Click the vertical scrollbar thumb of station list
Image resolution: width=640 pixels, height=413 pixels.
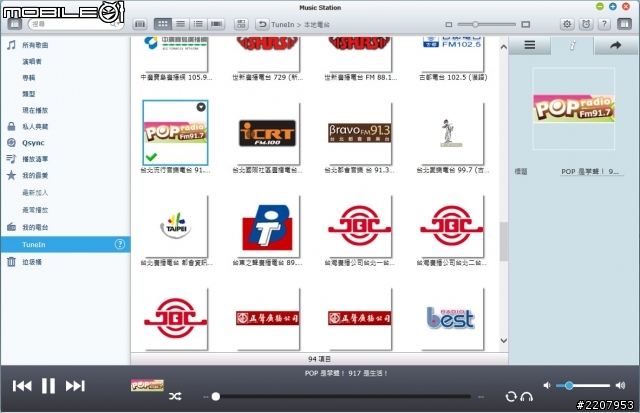click(x=504, y=241)
